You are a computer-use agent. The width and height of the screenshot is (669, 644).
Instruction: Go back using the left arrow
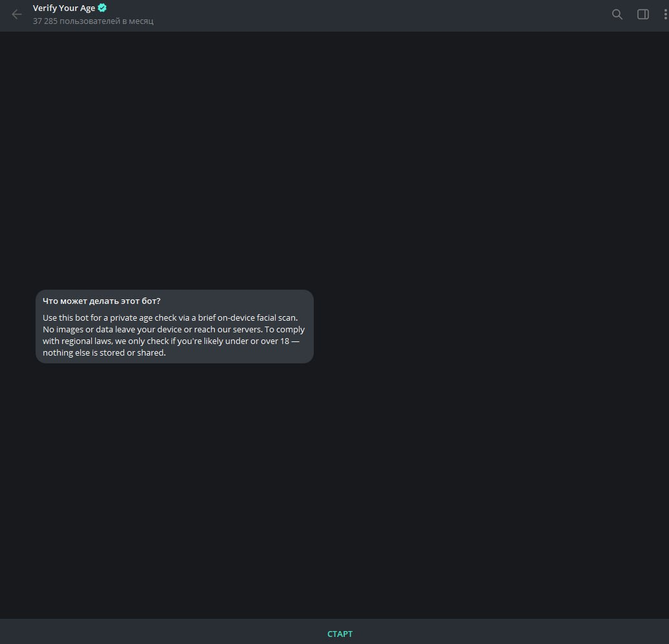[x=17, y=14]
